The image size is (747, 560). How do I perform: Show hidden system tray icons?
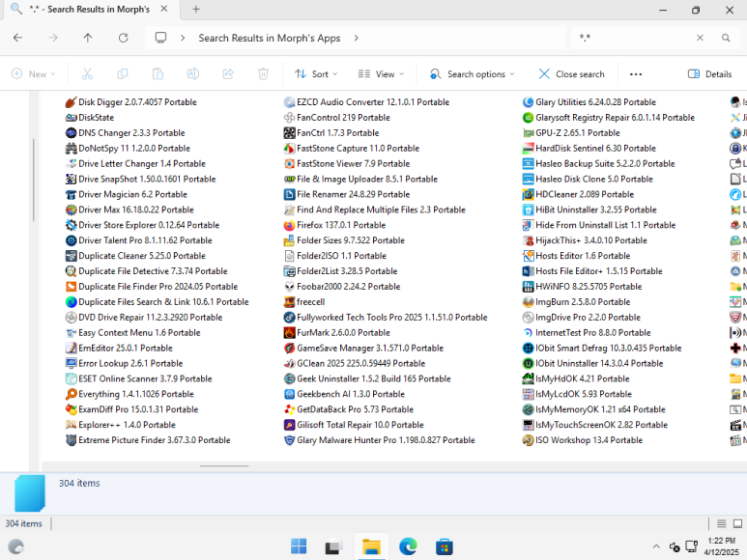[656, 546]
